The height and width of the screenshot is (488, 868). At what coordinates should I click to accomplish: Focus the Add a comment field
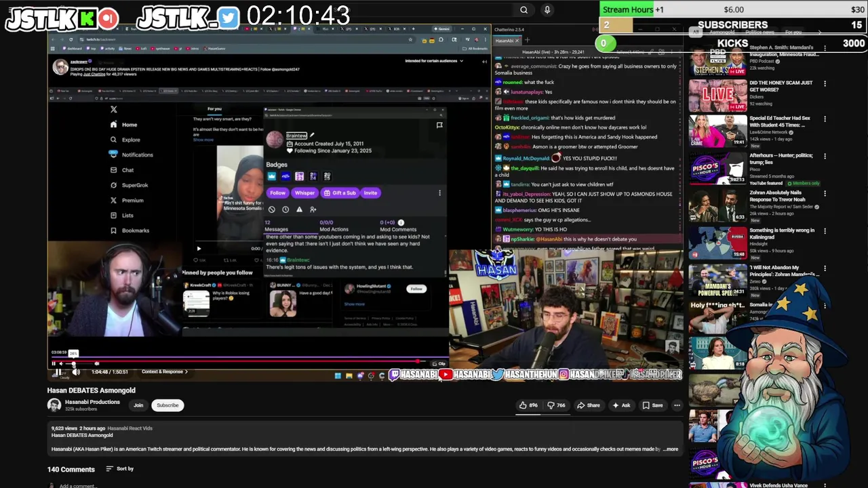[77, 485]
